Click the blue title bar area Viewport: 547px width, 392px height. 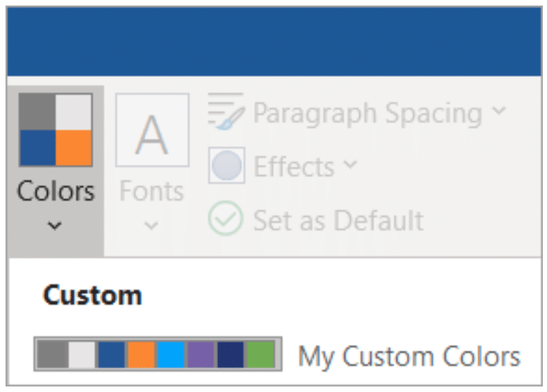point(274,41)
